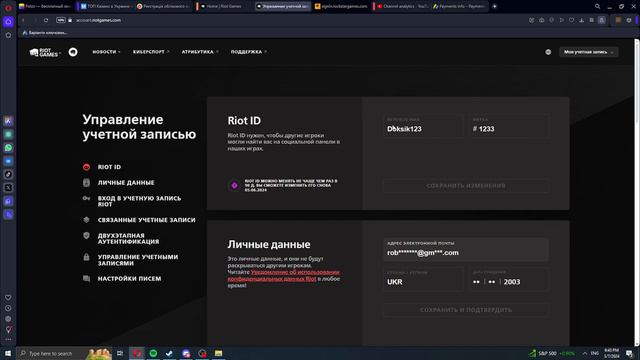Open history clock icon in Opera sidebar

pos(8,308)
